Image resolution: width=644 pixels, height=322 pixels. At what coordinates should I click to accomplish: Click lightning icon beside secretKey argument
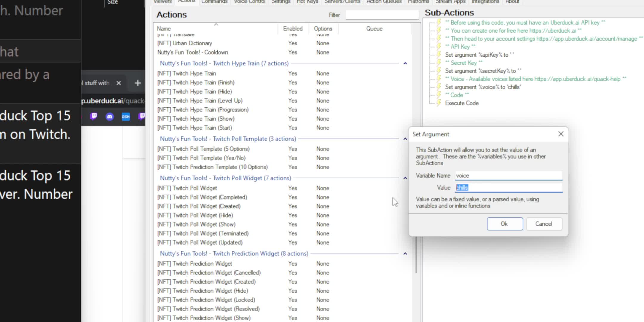point(439,71)
